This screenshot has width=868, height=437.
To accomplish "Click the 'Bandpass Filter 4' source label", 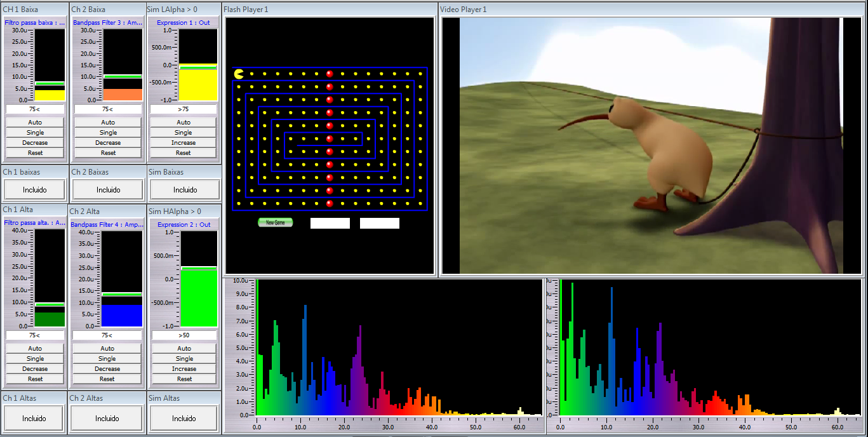I will coord(107,225).
